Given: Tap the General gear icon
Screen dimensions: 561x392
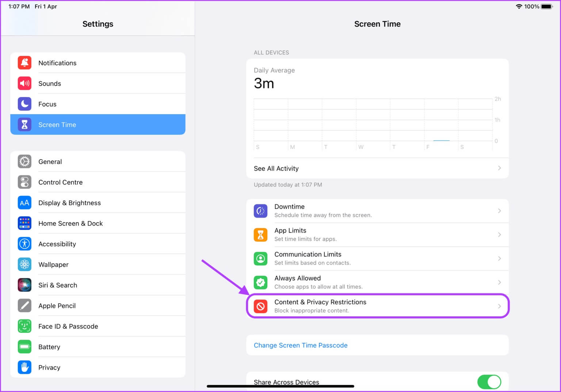Looking at the screenshot, I should point(24,161).
